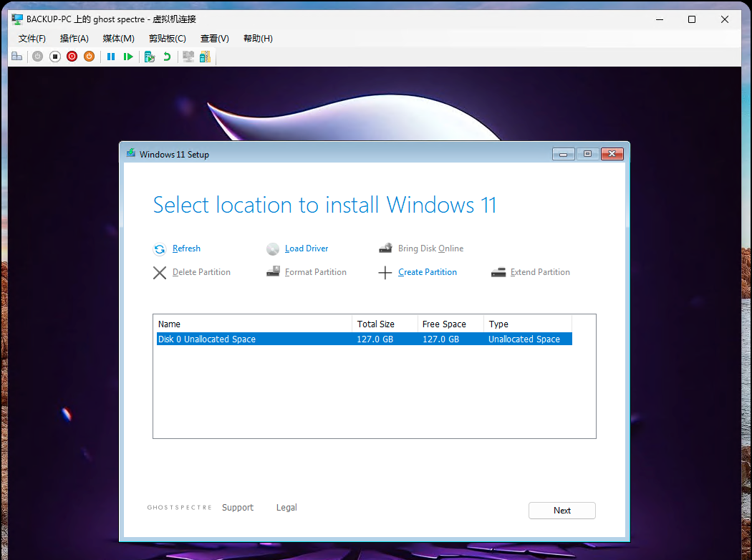752x560 pixels.
Task: Click the Legal link
Action: click(286, 507)
